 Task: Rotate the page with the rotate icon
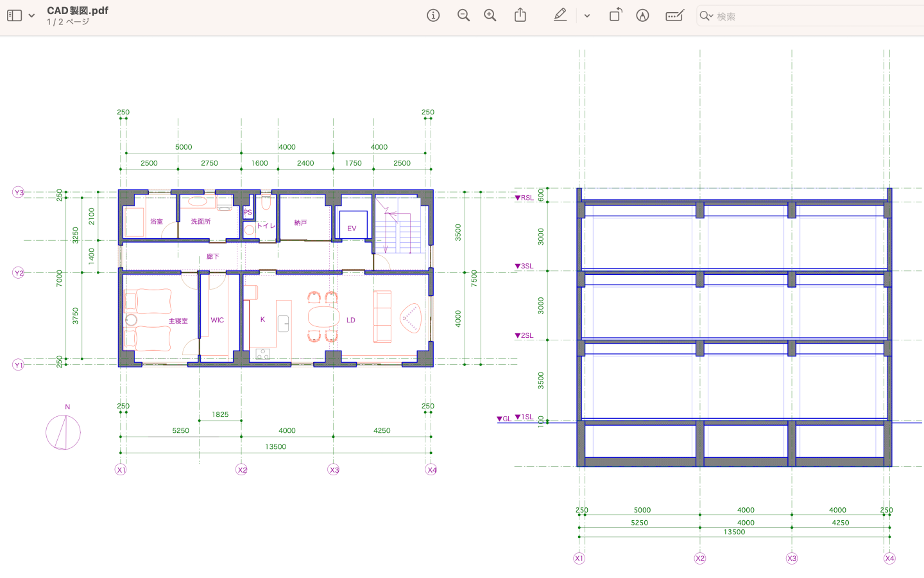[x=615, y=15]
